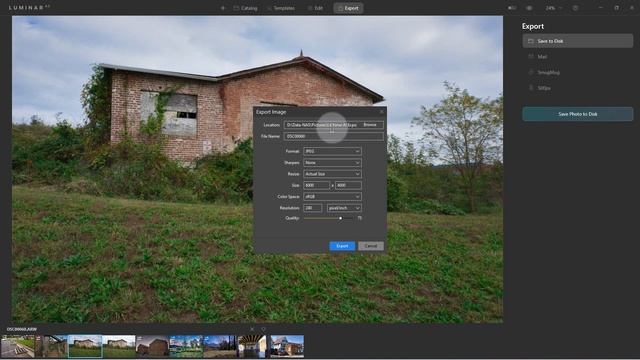
Task: Select the street crosswalk thumbnail in filmstrip
Action: [x=18, y=347]
